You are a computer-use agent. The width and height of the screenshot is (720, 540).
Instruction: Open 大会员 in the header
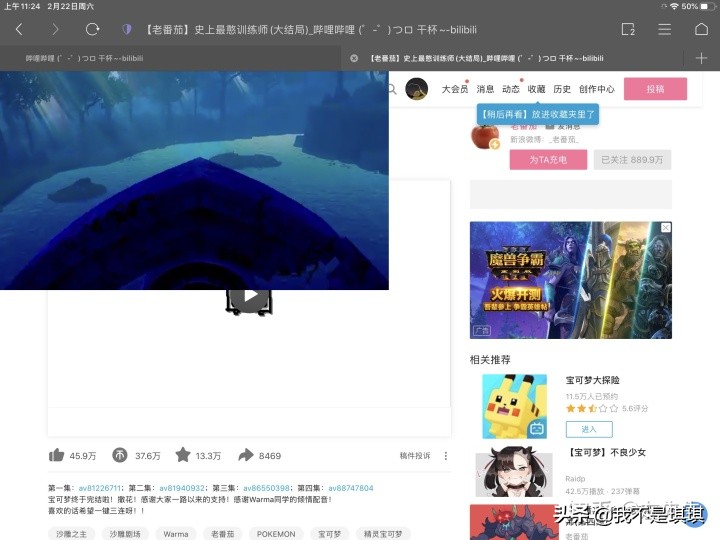point(454,89)
